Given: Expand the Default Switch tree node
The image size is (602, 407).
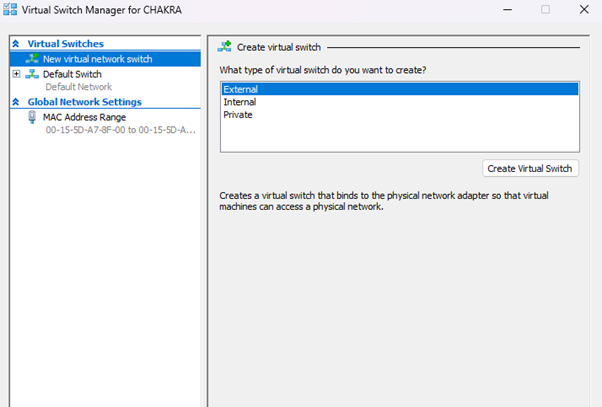Looking at the screenshot, I should point(16,74).
